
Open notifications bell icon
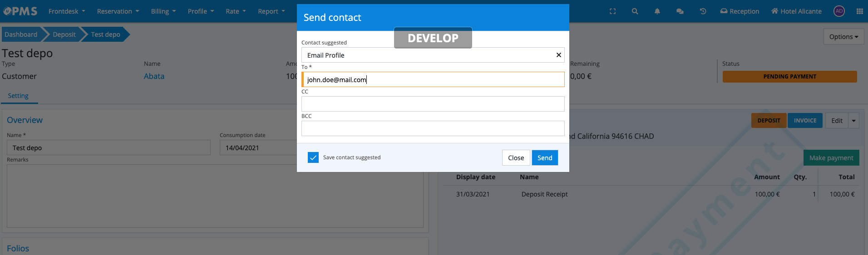pos(657,11)
